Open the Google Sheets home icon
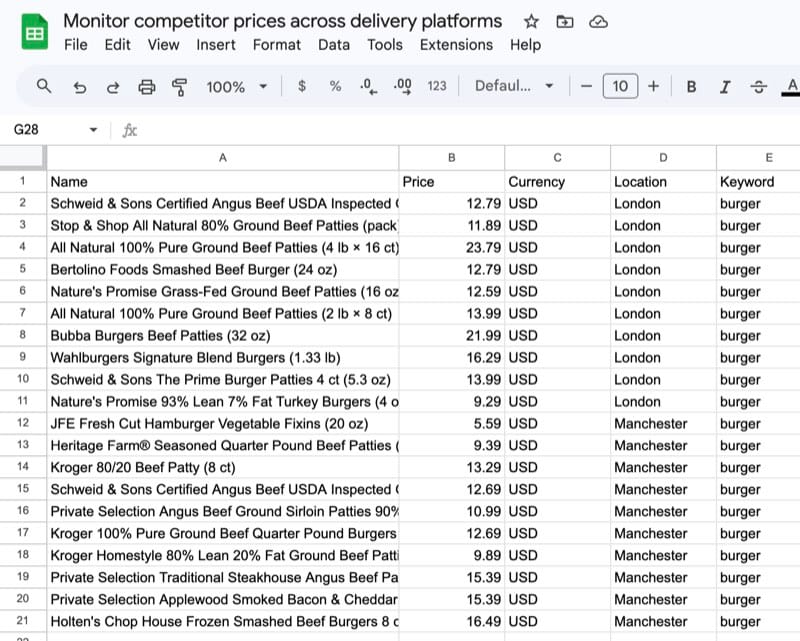This screenshot has height=641, width=800. click(x=34, y=32)
